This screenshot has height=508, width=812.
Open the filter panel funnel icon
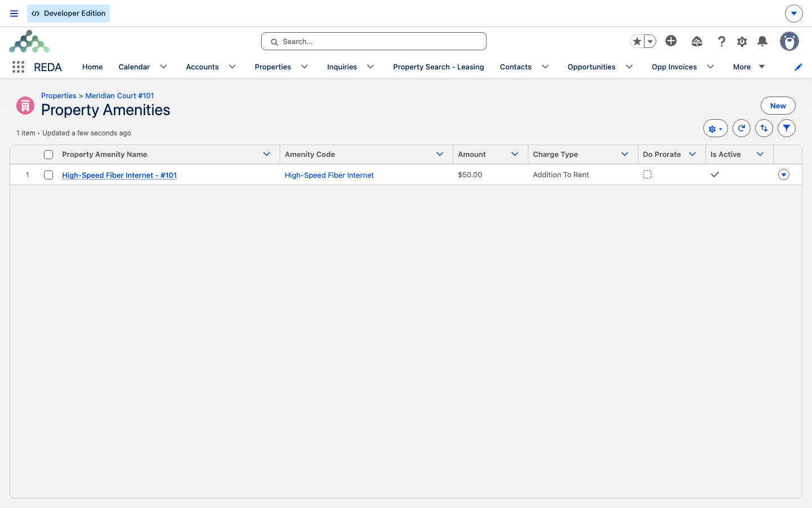[x=787, y=128]
